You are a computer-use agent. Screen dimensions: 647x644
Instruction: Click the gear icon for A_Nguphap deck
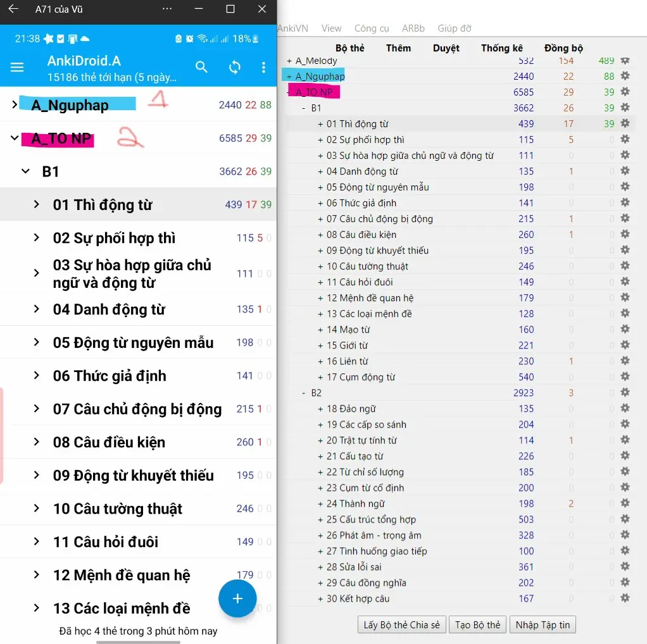coord(625,77)
